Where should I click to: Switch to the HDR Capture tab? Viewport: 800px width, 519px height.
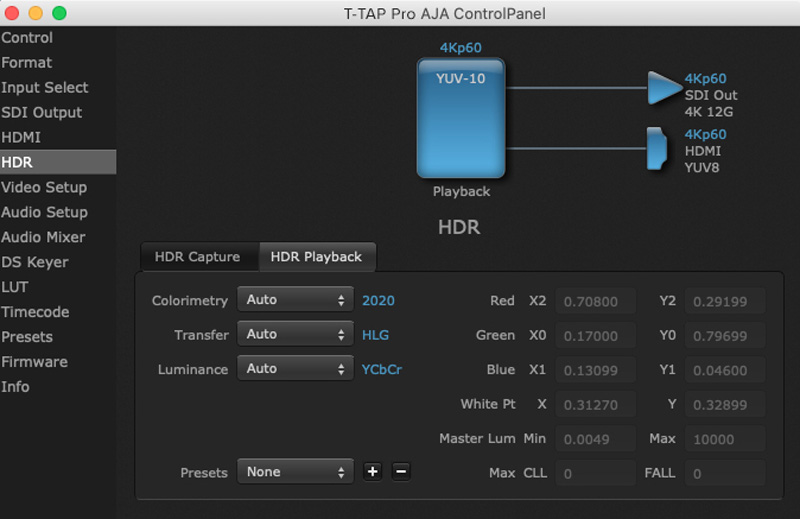[197, 257]
